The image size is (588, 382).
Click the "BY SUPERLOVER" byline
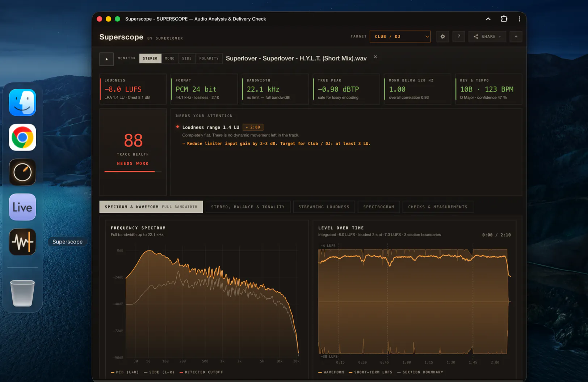165,38
